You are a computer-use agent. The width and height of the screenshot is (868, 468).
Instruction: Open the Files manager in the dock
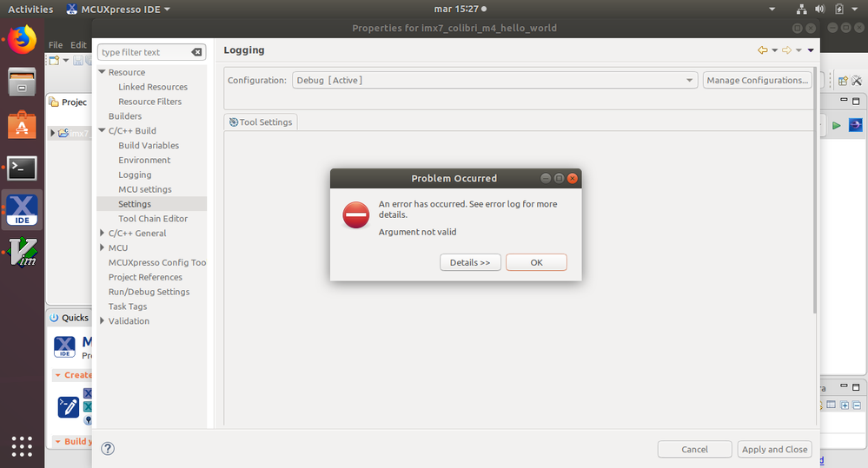22,82
